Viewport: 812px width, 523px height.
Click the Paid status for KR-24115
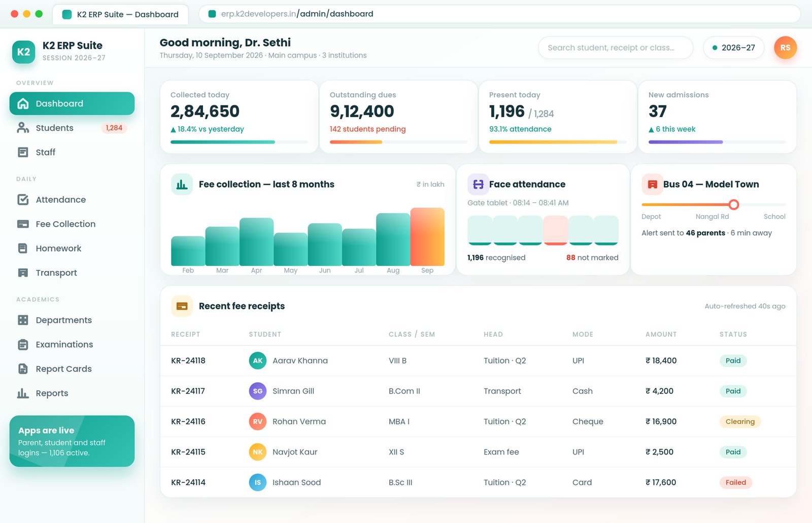(x=733, y=452)
